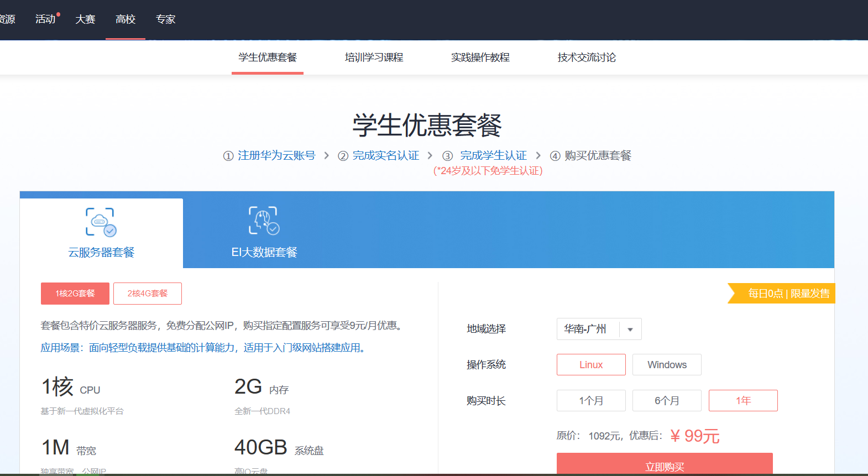
Task: Choose the 1个月 purchase duration
Action: point(591,401)
